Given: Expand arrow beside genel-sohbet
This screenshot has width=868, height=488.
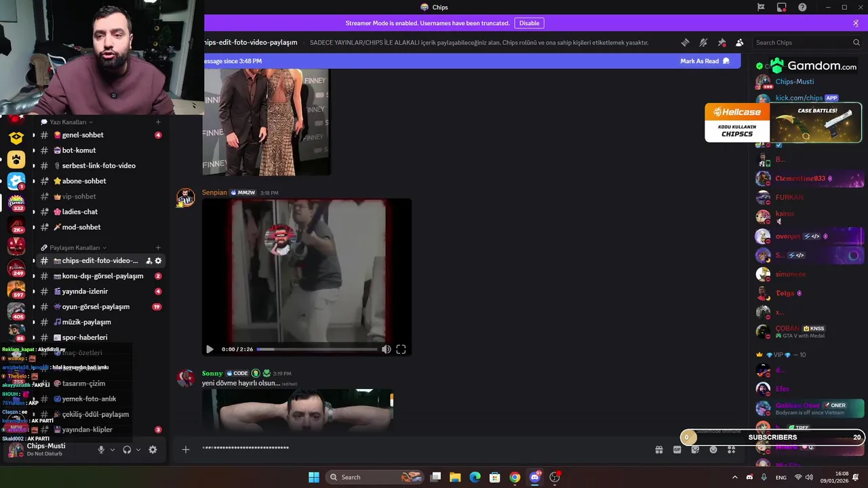Looking at the screenshot, I should click(34, 135).
